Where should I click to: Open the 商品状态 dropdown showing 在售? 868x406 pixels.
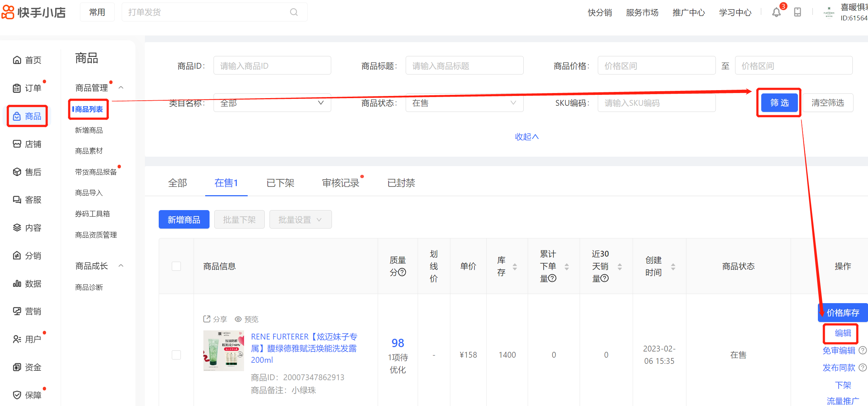465,103
